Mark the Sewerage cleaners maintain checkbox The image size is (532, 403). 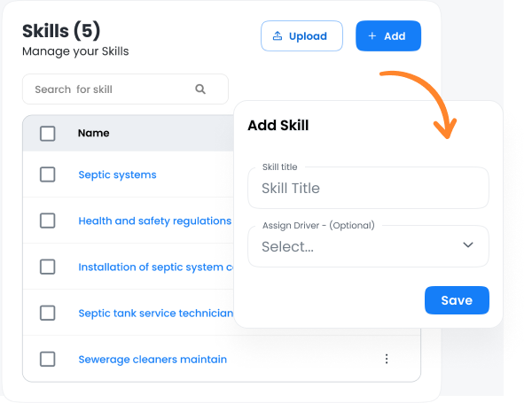[x=48, y=359]
